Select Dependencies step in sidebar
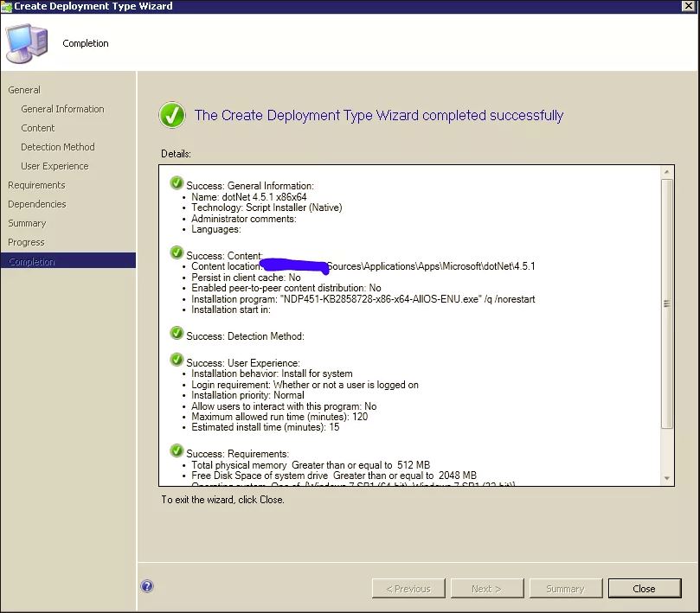Image resolution: width=700 pixels, height=613 pixels. coord(37,204)
